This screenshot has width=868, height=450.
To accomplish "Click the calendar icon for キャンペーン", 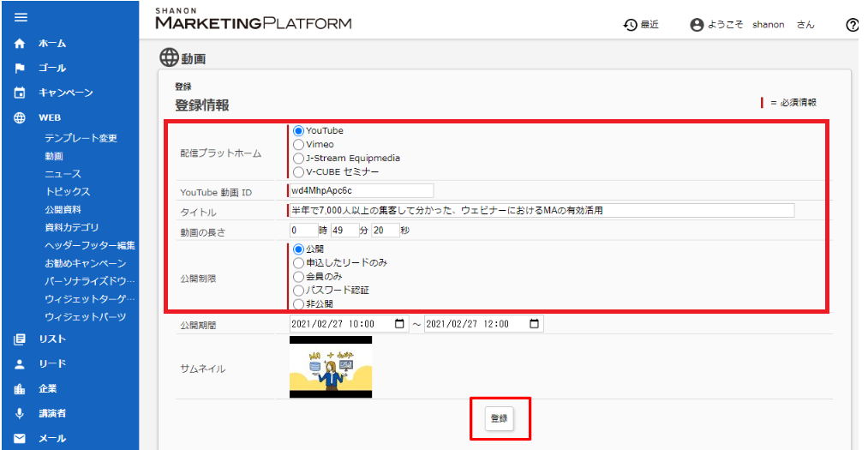I will [x=20, y=93].
